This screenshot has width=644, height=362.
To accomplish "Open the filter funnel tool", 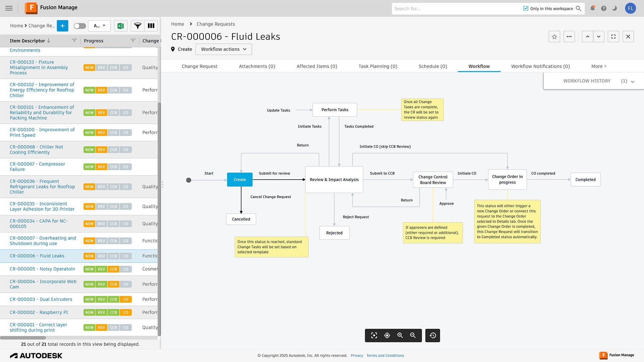I will tap(138, 26).
